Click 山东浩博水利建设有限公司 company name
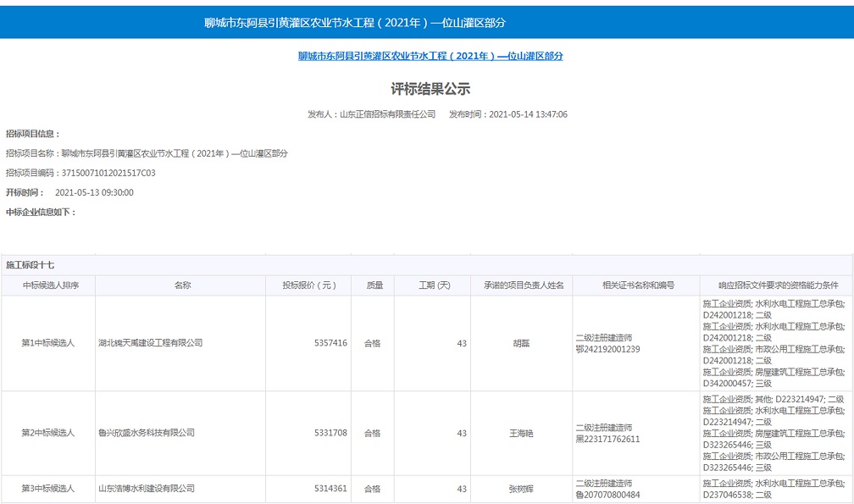Image resolution: width=854 pixels, height=504 pixels. 147,489
